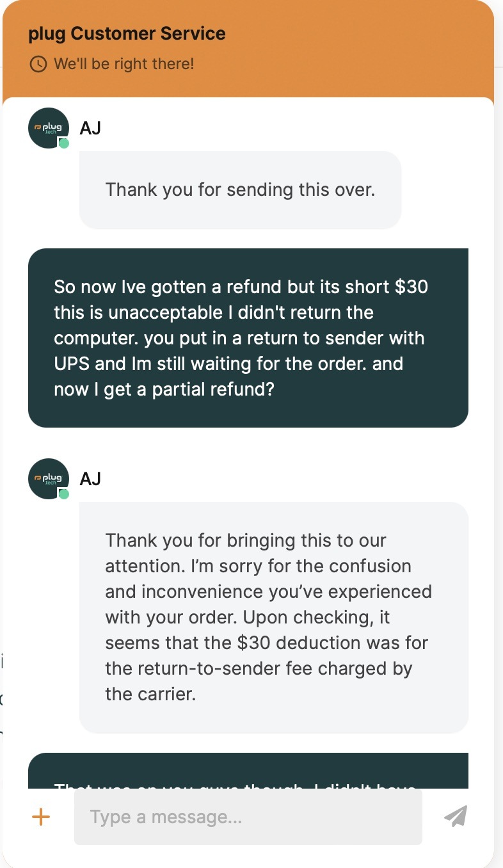Click green online dot on second avatar
Viewport: 503px width, 868px height.
[64, 494]
